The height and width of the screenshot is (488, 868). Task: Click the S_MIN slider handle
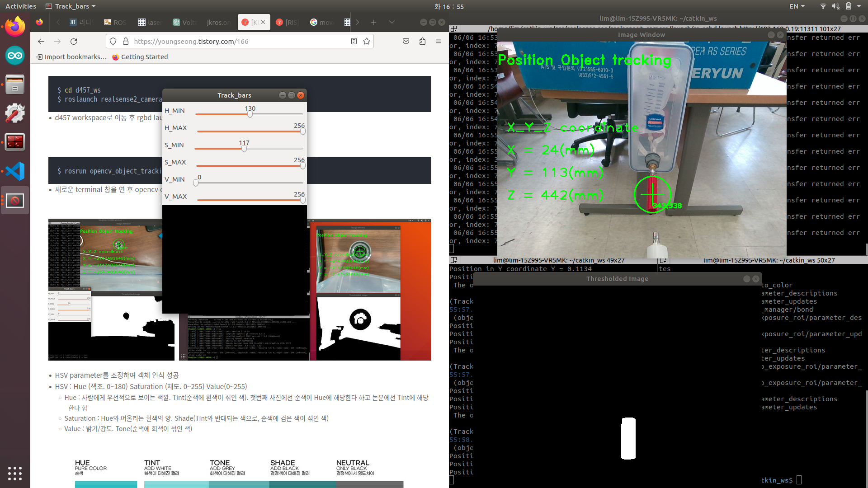pyautogui.click(x=244, y=149)
